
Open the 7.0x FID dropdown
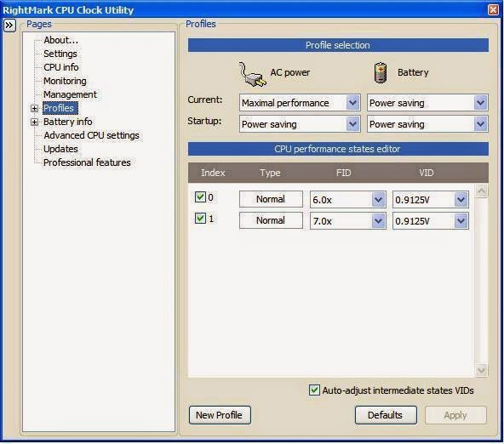point(379,221)
